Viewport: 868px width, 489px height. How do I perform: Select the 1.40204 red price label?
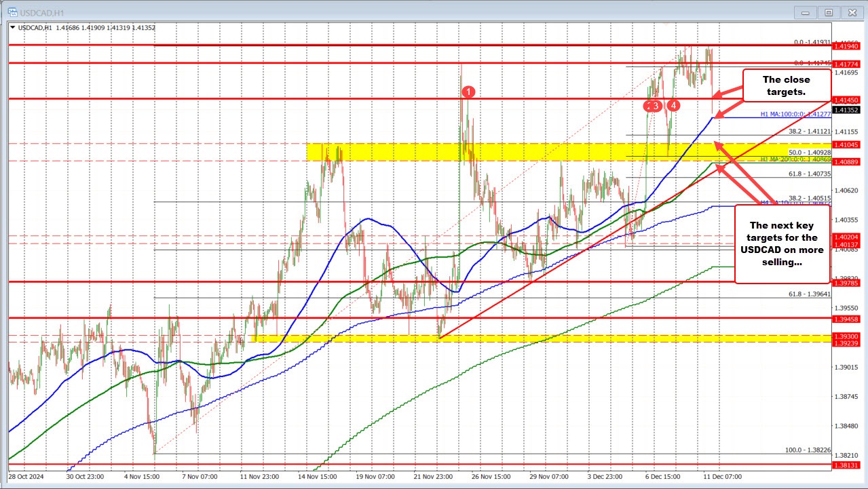coord(848,236)
